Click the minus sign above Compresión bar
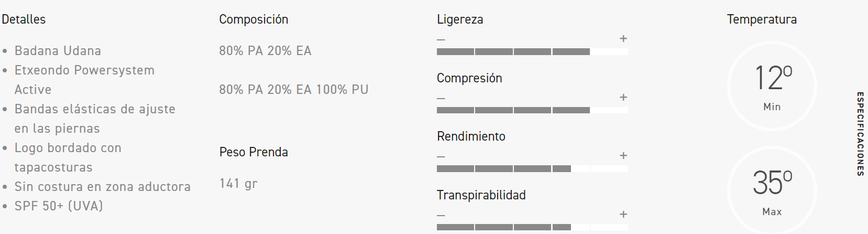This screenshot has width=868, height=234. (441, 98)
